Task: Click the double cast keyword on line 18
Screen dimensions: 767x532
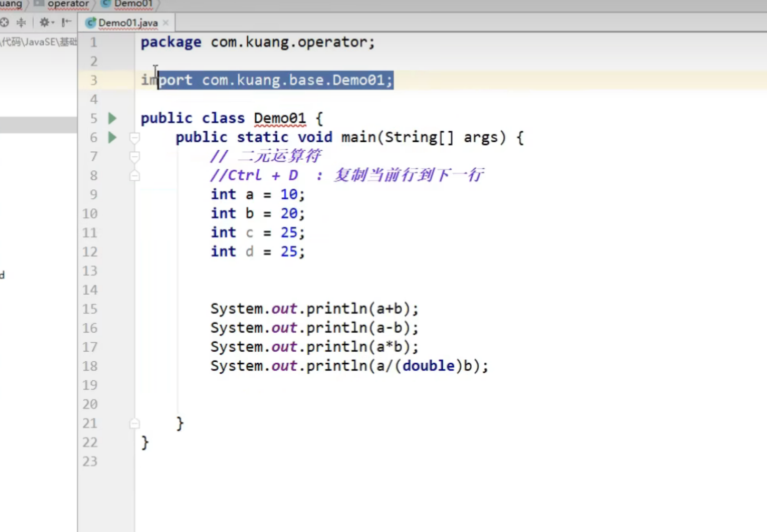Action: click(428, 366)
